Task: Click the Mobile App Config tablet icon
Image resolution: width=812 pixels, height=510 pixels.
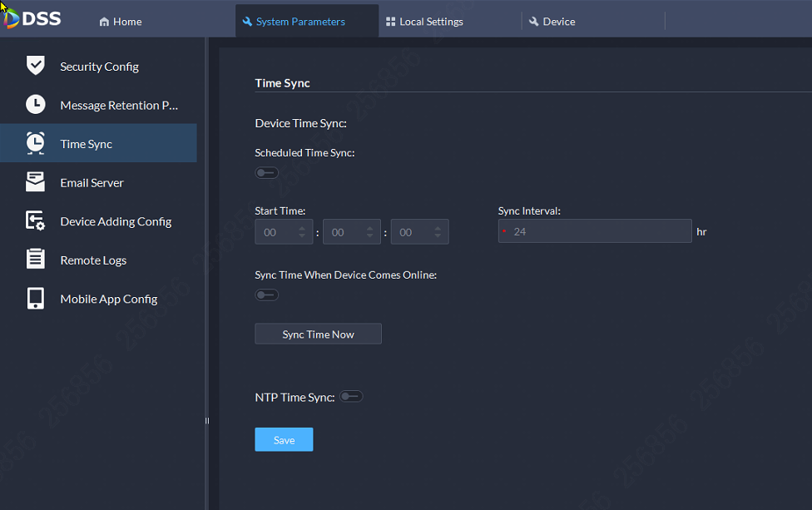Action: tap(35, 298)
